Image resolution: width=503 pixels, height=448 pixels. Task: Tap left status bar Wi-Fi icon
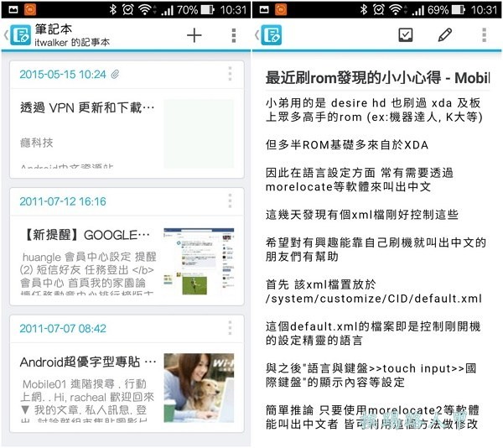click(x=146, y=10)
